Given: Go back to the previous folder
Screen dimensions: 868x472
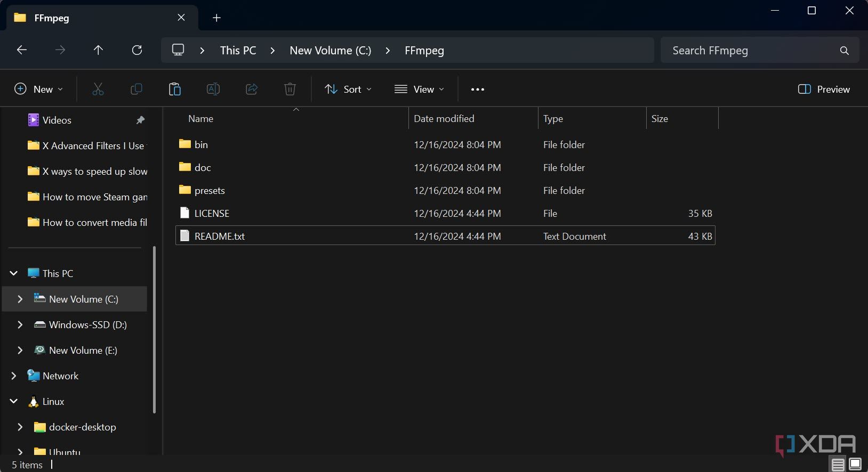Looking at the screenshot, I should 22,50.
